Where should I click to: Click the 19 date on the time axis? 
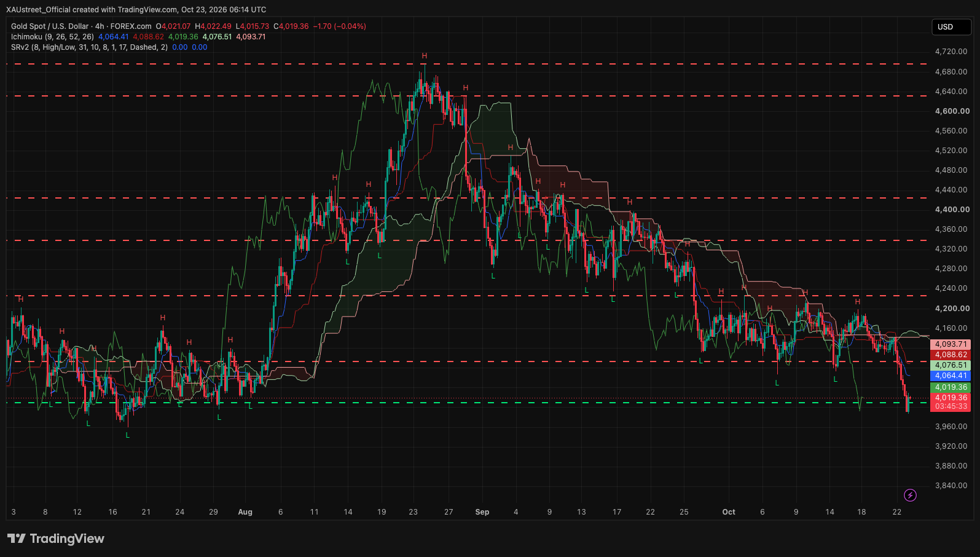(382, 512)
